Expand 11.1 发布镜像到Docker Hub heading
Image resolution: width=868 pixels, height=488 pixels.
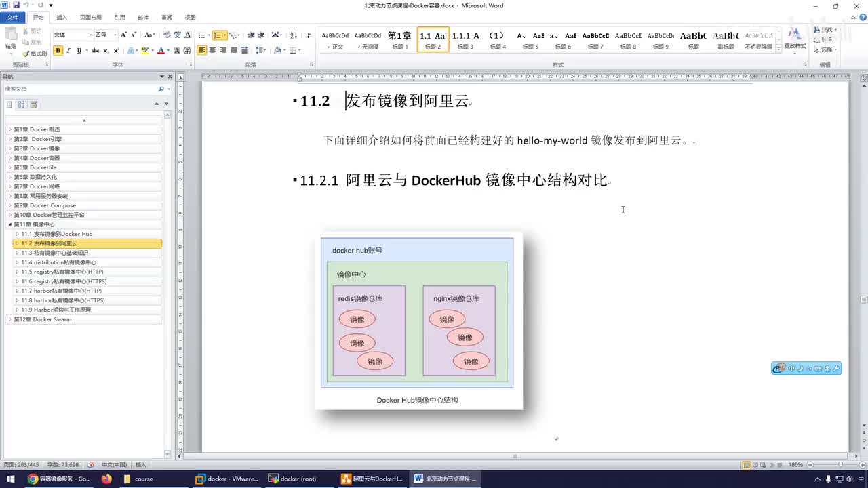click(17, 234)
